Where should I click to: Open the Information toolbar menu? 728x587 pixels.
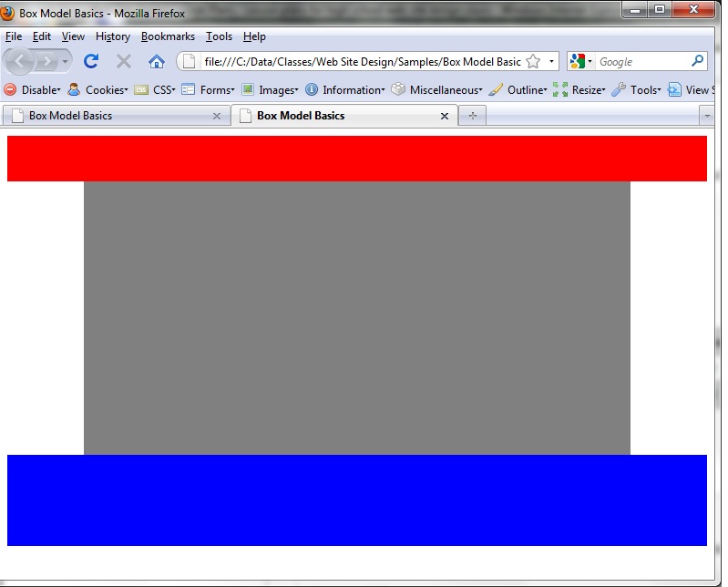click(345, 89)
